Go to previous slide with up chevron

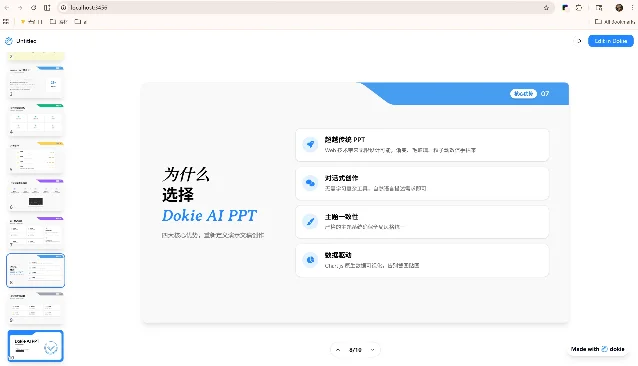338,350
